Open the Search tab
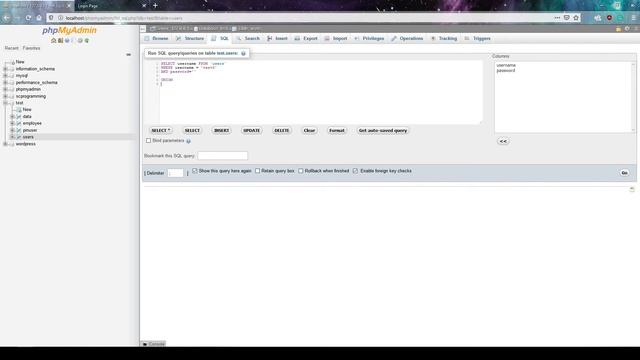Image resolution: width=640 pixels, height=360 pixels. [x=248, y=38]
